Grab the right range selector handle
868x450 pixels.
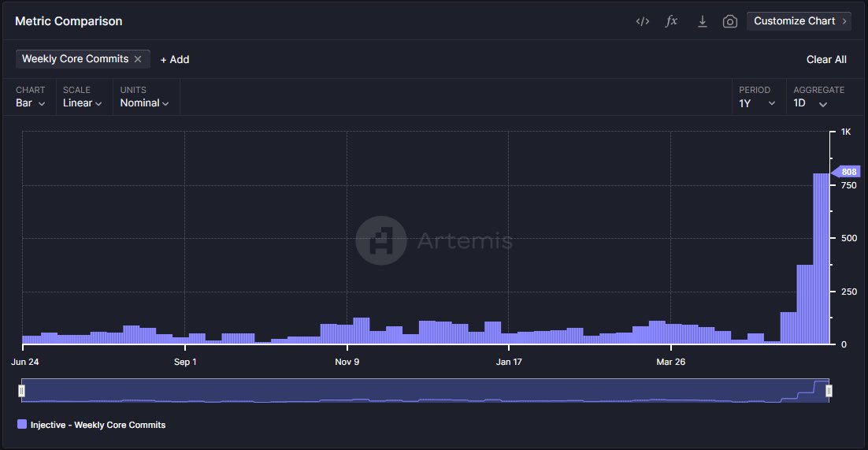pyautogui.click(x=829, y=391)
